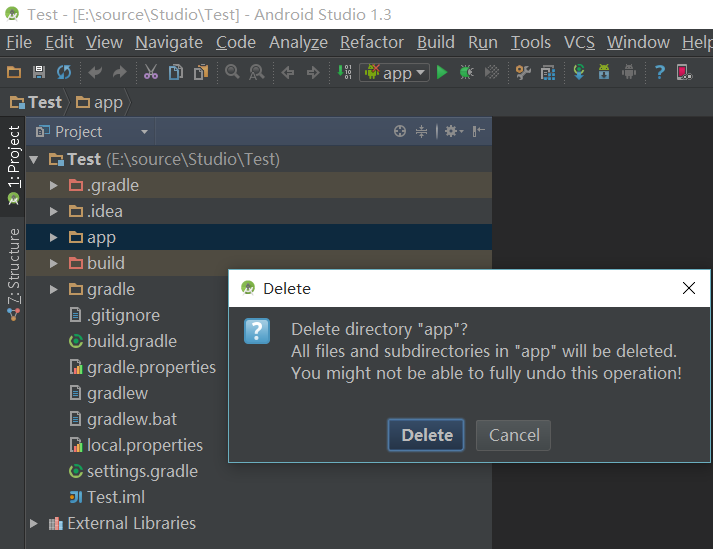Click the Debug app bug icon
This screenshot has width=713, height=549.
pos(467,72)
